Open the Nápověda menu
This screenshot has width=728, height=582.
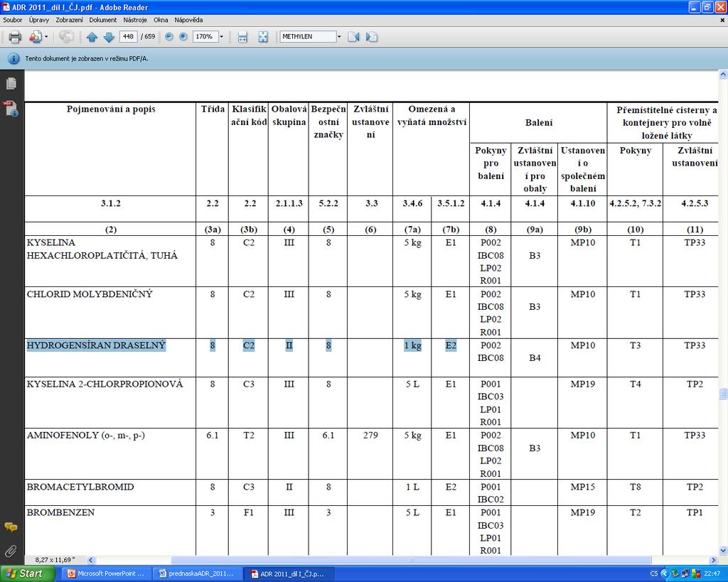(188, 20)
